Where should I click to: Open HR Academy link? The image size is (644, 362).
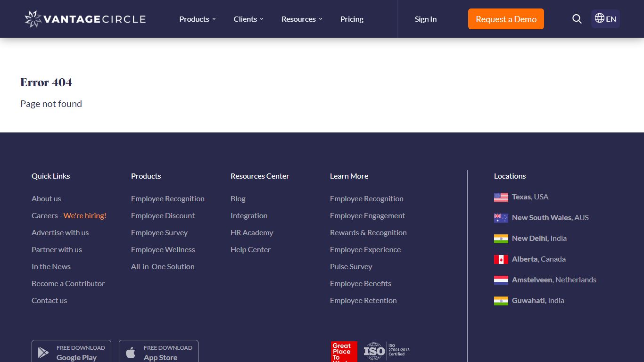[x=252, y=232]
